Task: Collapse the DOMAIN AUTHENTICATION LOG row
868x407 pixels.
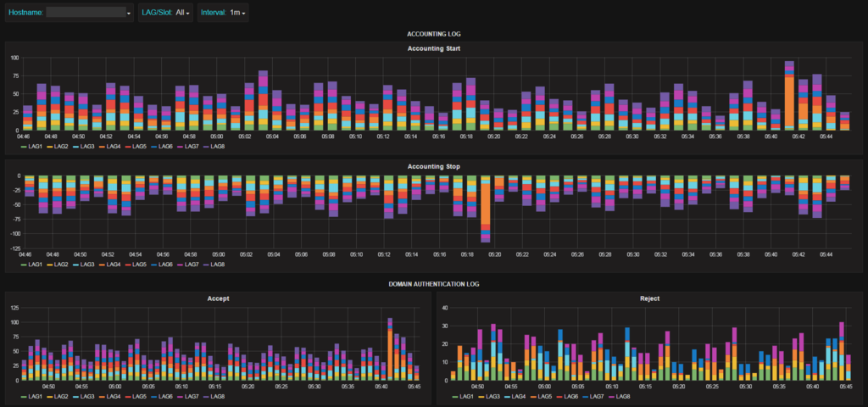Action: pos(433,284)
